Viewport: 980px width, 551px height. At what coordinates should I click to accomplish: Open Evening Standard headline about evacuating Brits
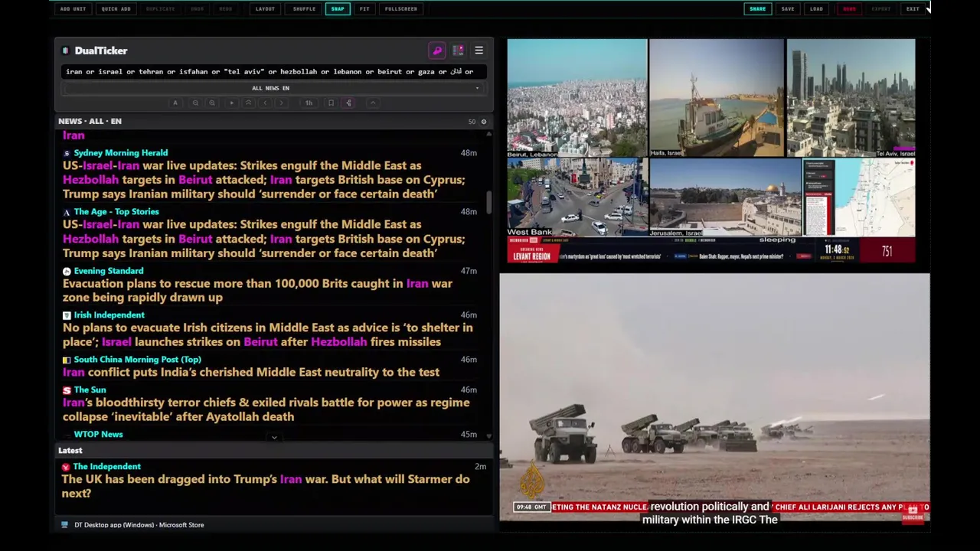click(x=258, y=290)
